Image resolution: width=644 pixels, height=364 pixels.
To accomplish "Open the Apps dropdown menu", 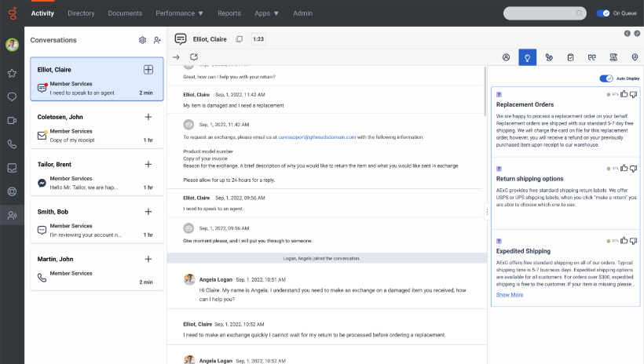I will click(x=267, y=13).
